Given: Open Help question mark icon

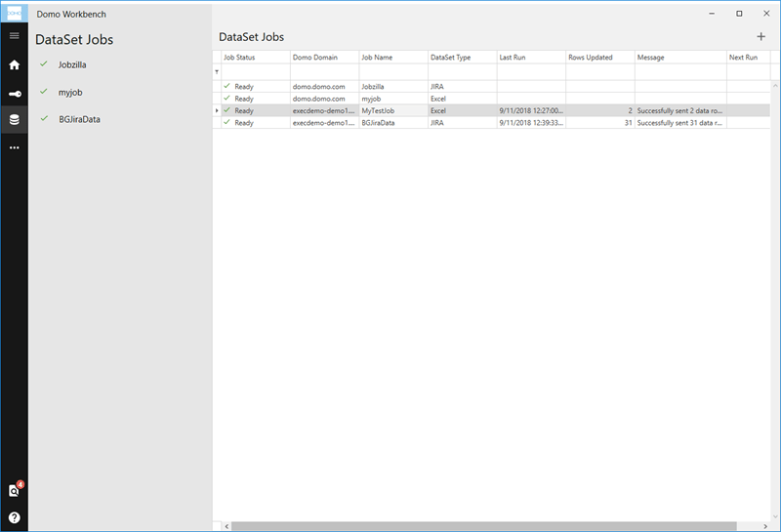Looking at the screenshot, I should (x=15, y=517).
